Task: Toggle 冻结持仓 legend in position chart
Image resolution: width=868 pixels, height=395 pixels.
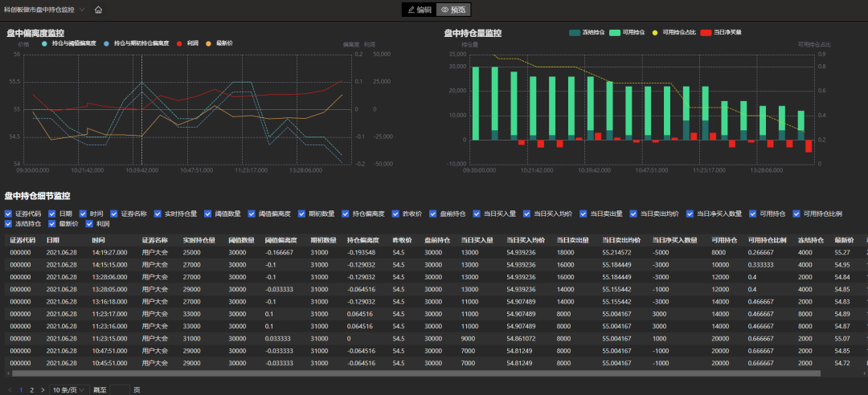Action: 587,33
